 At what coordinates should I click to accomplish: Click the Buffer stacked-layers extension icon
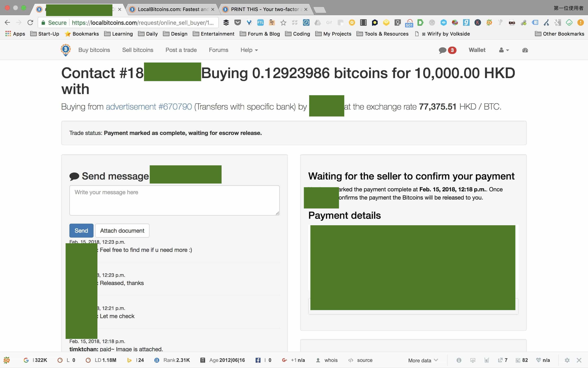[226, 23]
